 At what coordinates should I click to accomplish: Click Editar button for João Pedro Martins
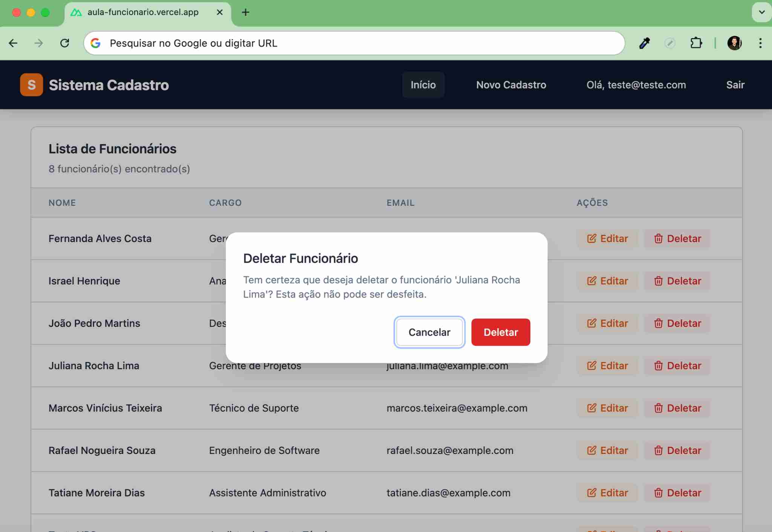click(607, 323)
